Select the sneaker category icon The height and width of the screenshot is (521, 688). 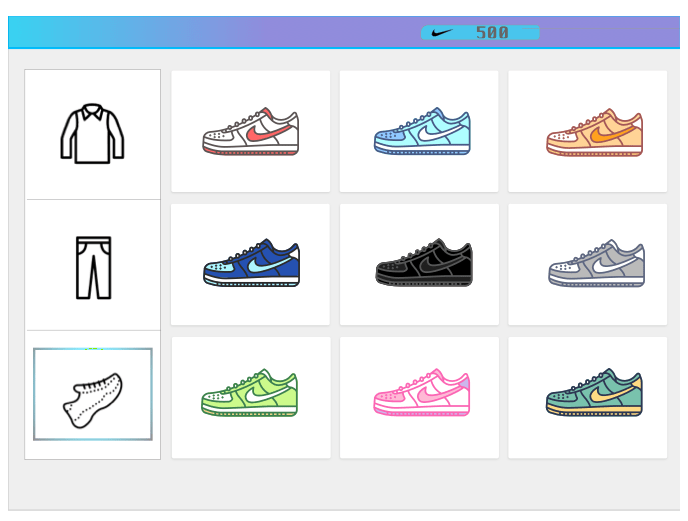click(x=93, y=400)
